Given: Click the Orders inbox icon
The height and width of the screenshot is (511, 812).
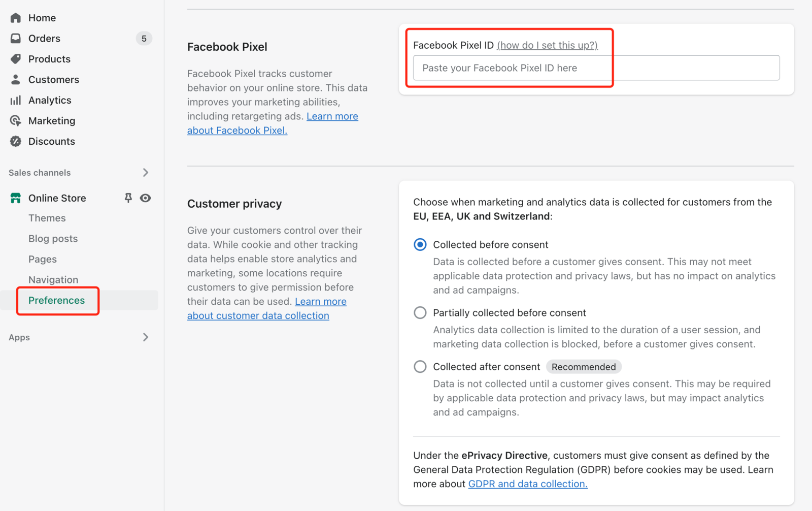Looking at the screenshot, I should coord(16,39).
